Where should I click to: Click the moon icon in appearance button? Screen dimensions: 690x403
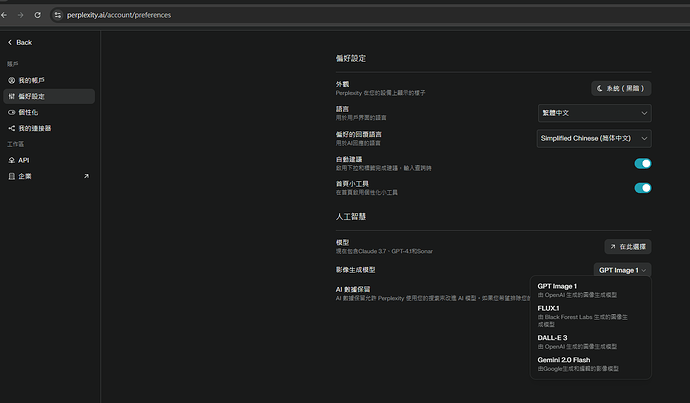(x=599, y=88)
